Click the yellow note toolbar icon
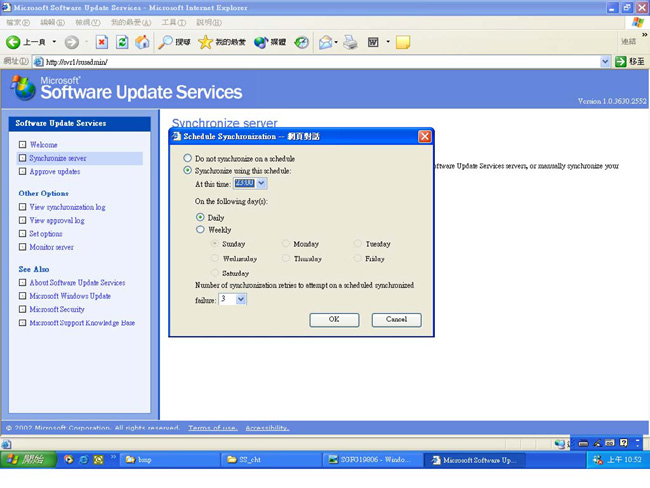The image size is (650, 488). 403,42
